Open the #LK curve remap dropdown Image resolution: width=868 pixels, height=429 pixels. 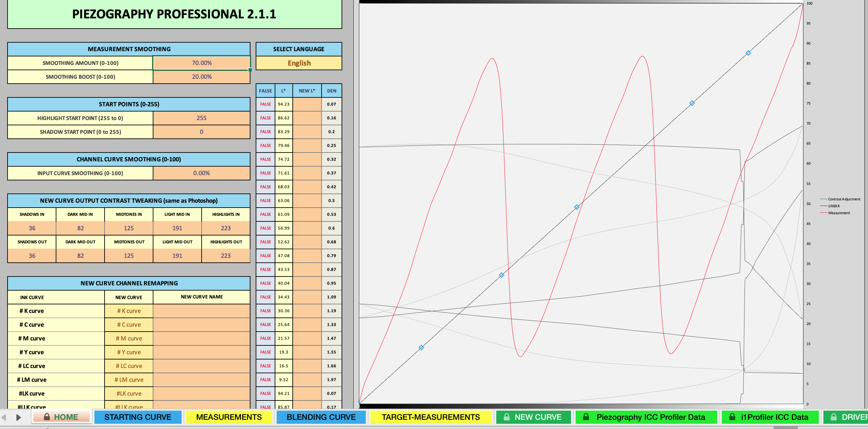[x=129, y=394]
